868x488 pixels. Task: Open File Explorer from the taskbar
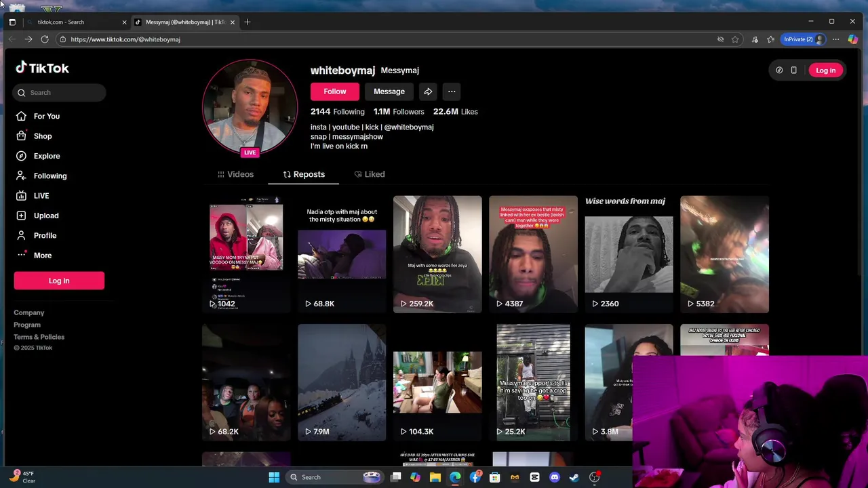[435, 477]
